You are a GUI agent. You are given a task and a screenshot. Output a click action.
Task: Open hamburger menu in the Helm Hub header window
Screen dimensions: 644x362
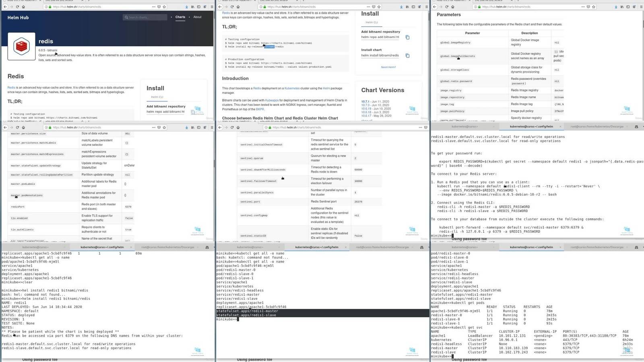(x=212, y=7)
